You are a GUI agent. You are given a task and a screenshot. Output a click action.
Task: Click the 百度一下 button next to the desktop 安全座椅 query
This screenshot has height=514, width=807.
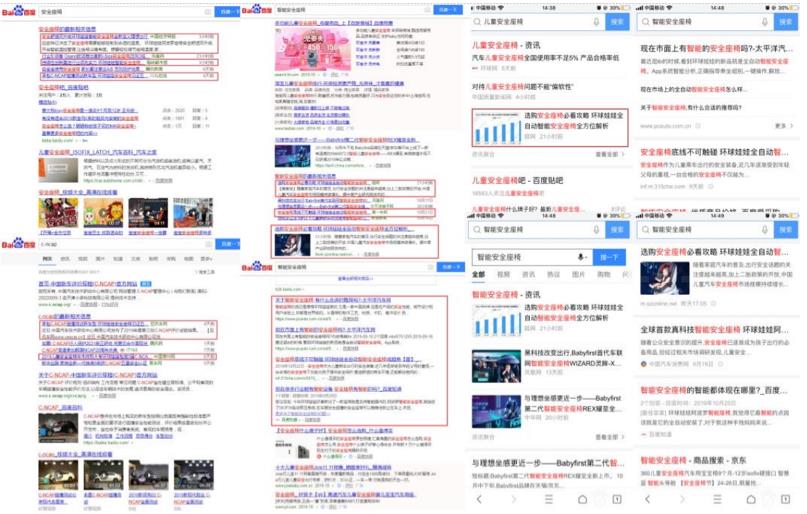coord(228,11)
